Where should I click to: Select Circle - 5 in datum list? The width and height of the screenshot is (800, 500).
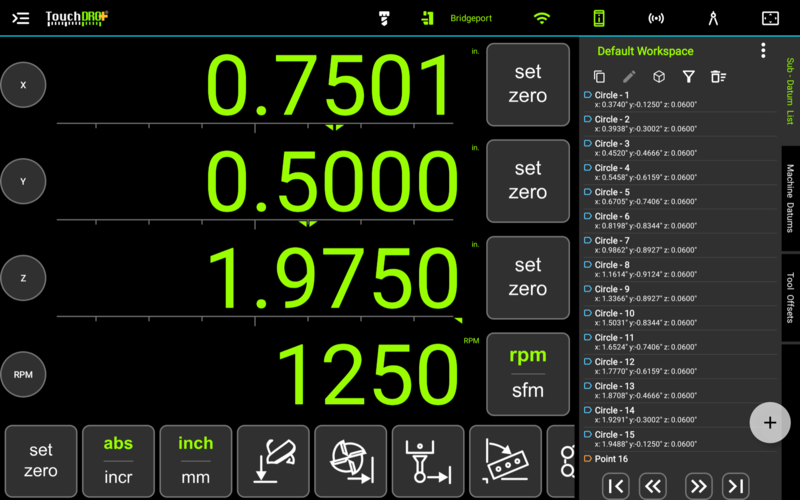click(680, 196)
